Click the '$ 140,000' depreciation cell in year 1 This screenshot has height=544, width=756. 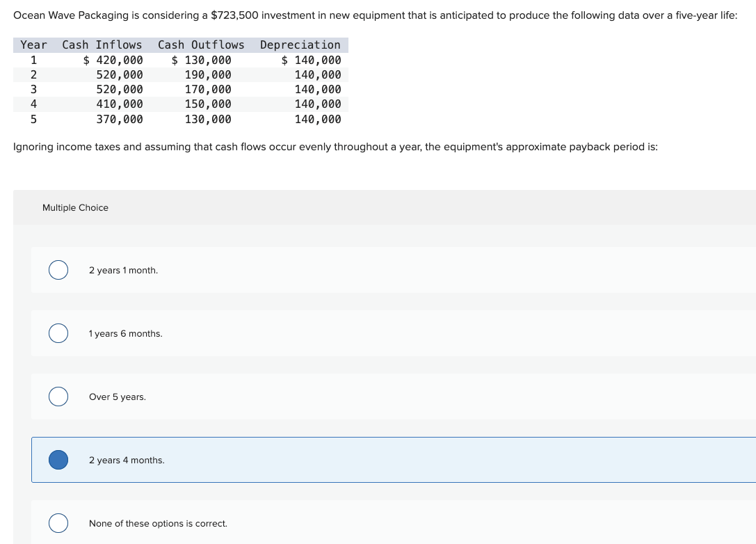pyautogui.click(x=311, y=61)
